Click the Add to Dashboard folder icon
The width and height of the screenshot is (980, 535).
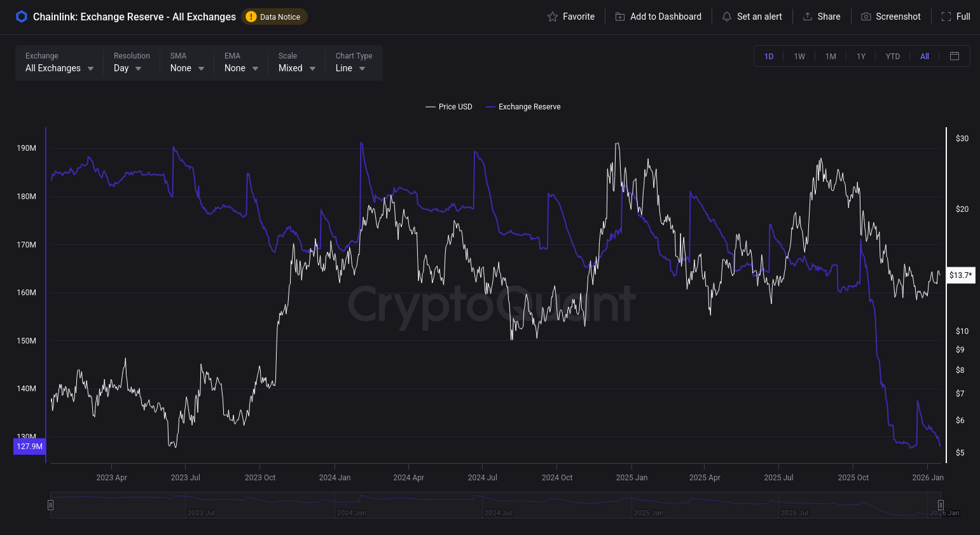click(620, 17)
